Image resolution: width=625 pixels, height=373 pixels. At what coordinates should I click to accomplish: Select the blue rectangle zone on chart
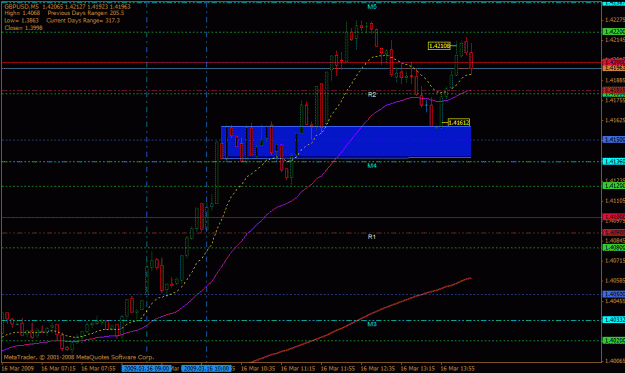(x=346, y=142)
